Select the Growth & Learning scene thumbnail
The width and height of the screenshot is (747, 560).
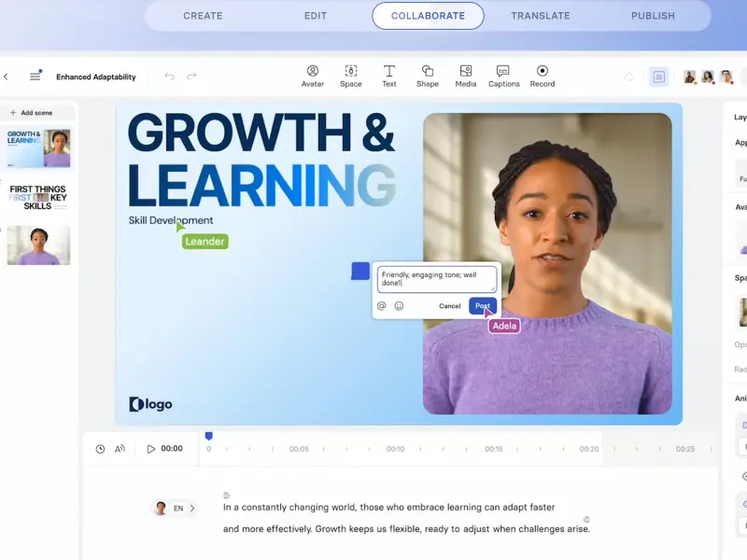click(38, 148)
